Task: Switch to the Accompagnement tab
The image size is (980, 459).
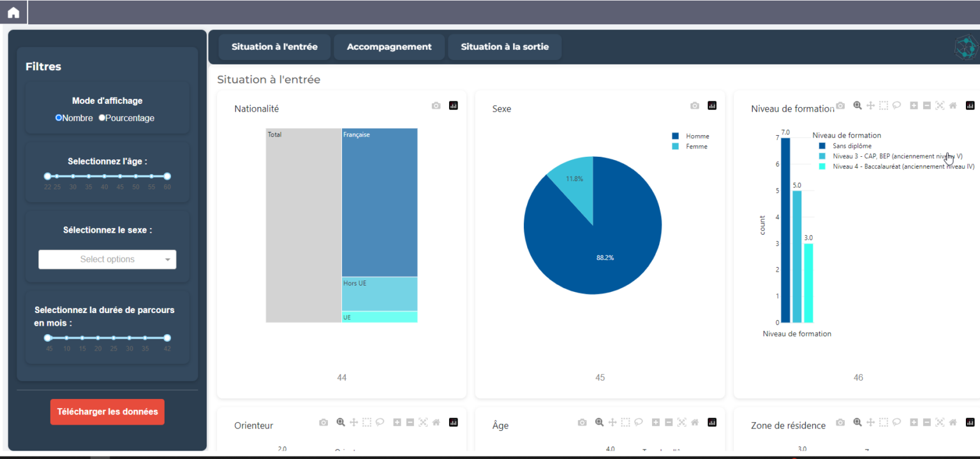Action: click(389, 47)
